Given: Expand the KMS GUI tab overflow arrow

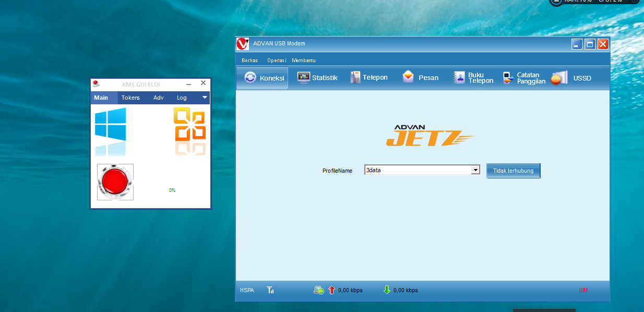Looking at the screenshot, I should pos(205,98).
